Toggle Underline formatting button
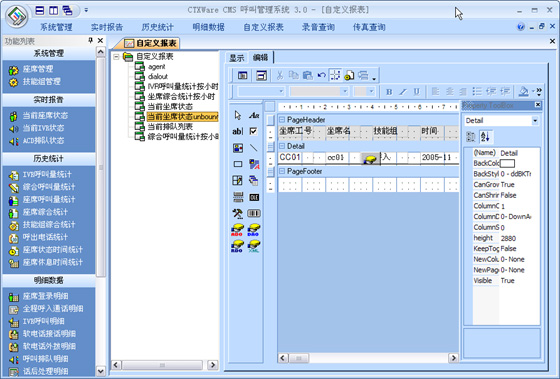 pyautogui.click(x=416, y=92)
